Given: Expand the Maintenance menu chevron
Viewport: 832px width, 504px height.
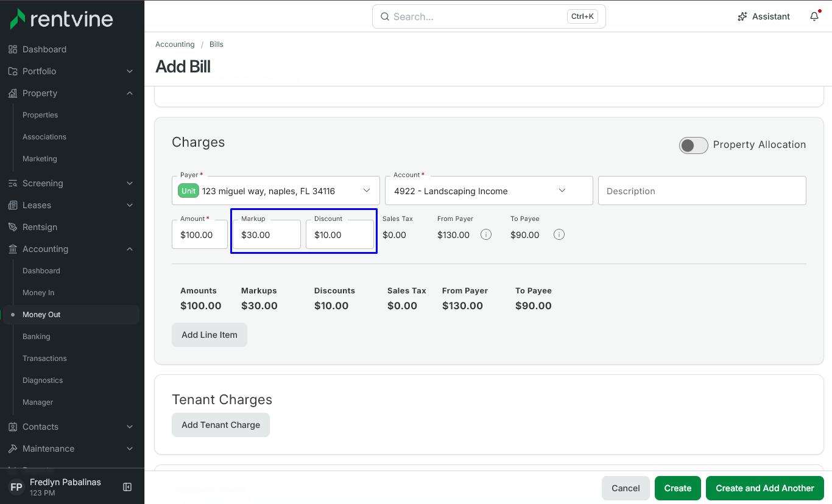Looking at the screenshot, I should [130, 449].
